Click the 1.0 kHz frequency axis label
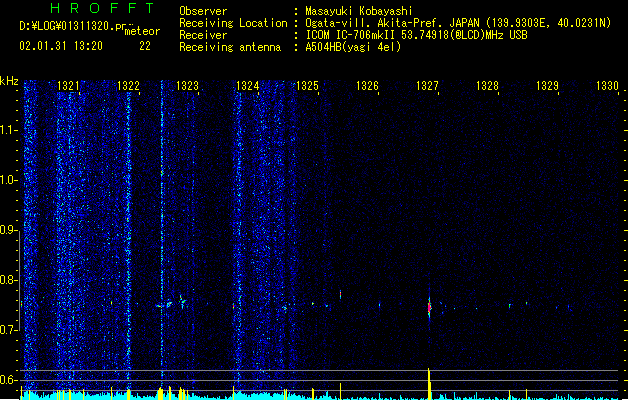 pyautogui.click(x=8, y=180)
